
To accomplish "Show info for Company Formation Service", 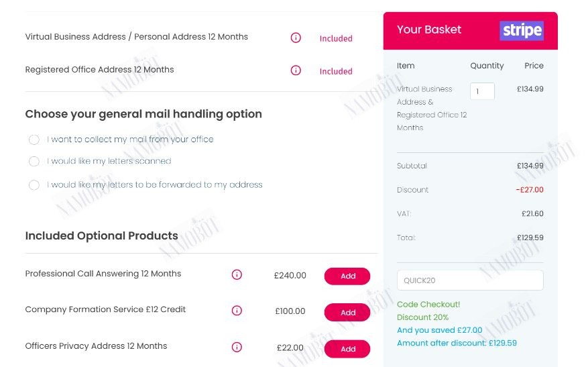I will [237, 311].
